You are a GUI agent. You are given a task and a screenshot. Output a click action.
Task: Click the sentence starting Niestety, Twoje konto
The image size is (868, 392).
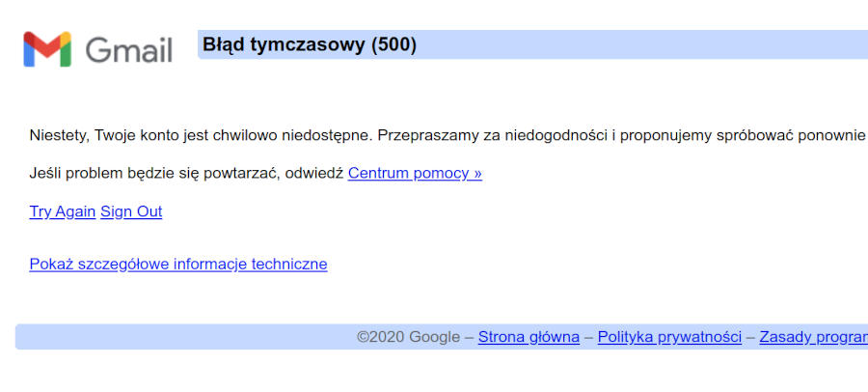202,135
